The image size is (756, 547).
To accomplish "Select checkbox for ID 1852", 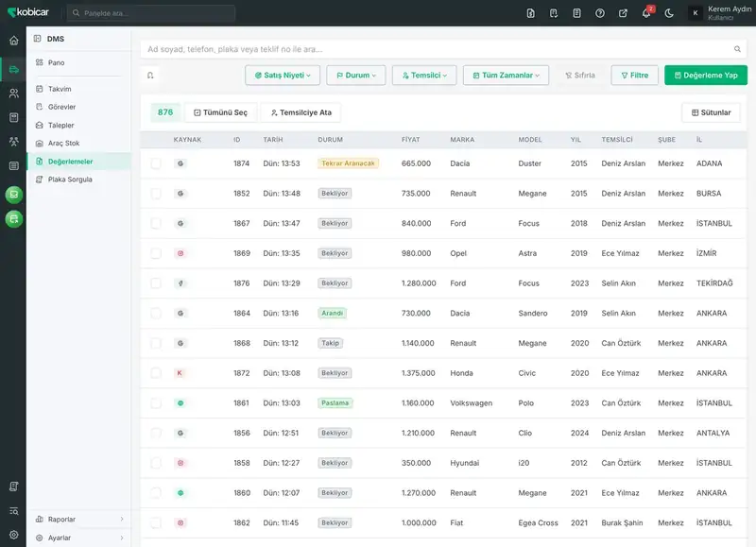I will point(156,194).
